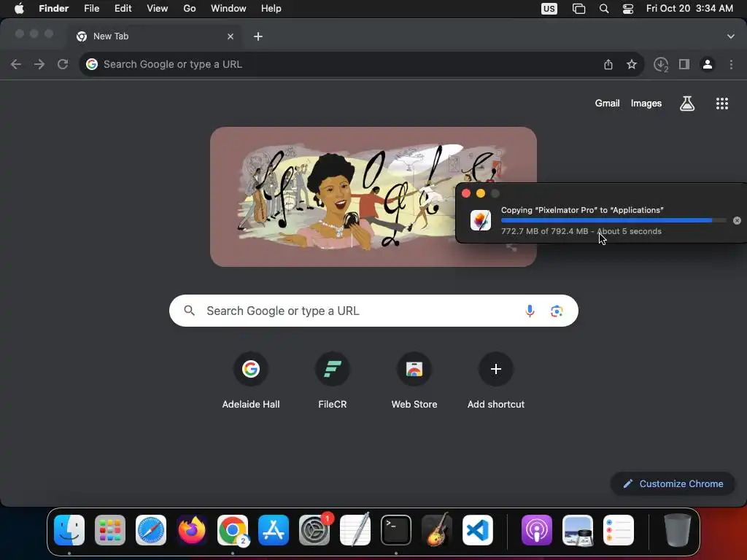The width and height of the screenshot is (747, 560).
Task: Open the Chrome profile avatar menu
Action: [708, 64]
